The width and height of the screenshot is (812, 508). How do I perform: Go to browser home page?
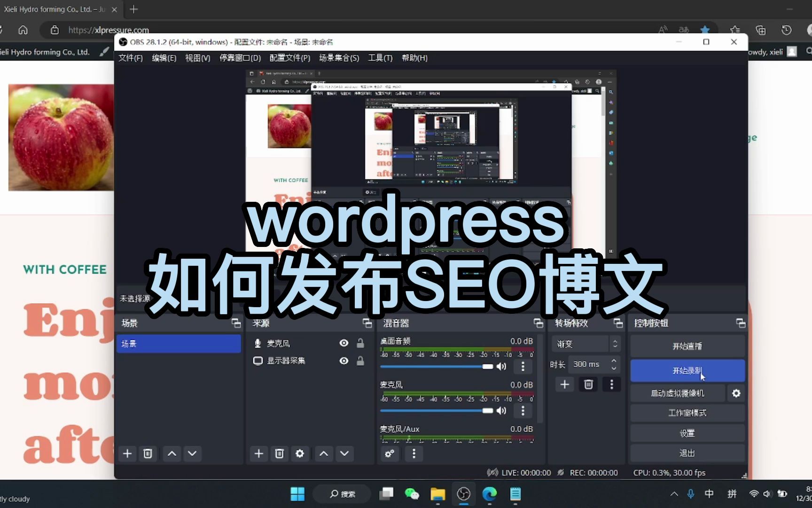(x=23, y=30)
